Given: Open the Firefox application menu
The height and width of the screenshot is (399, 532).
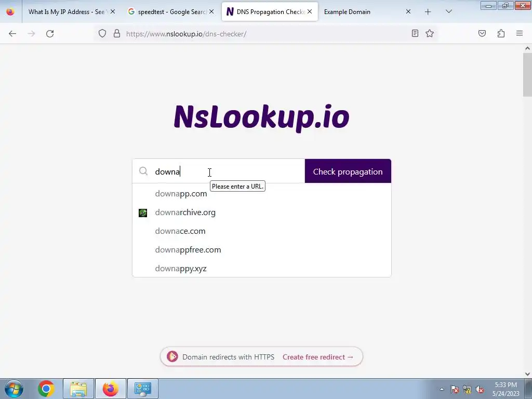Looking at the screenshot, I should pos(520,33).
